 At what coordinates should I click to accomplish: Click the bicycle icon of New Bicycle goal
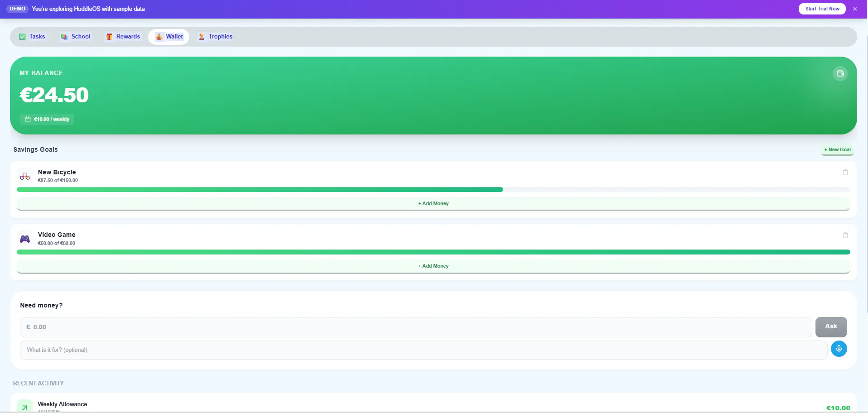coord(25,176)
